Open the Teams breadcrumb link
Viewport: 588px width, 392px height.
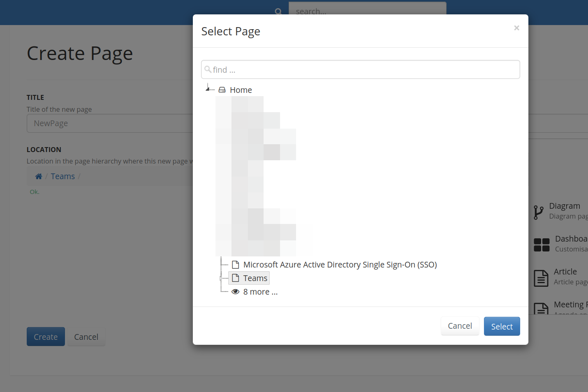tap(63, 176)
